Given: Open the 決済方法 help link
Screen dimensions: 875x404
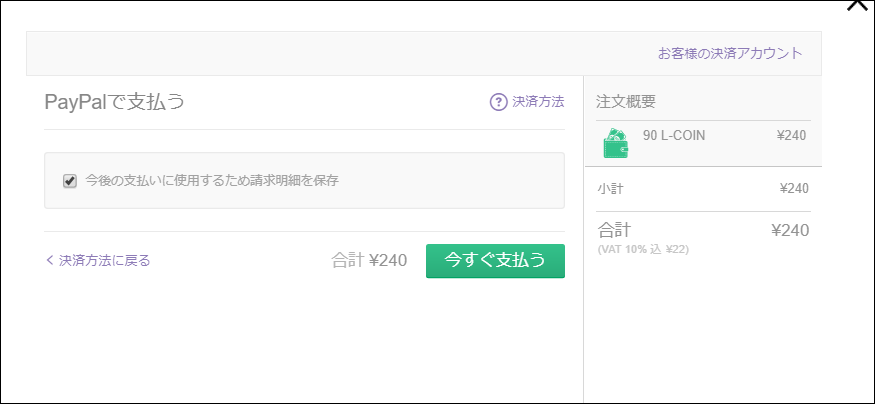Looking at the screenshot, I should point(538,102).
